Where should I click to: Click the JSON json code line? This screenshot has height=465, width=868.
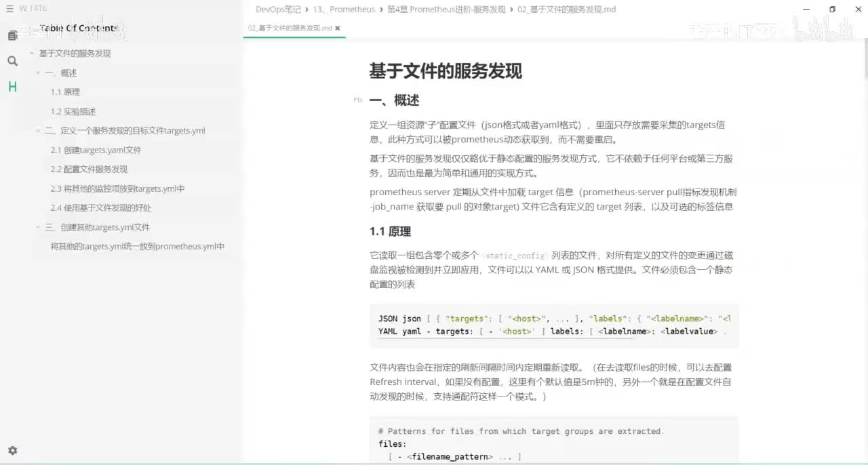[554, 319]
